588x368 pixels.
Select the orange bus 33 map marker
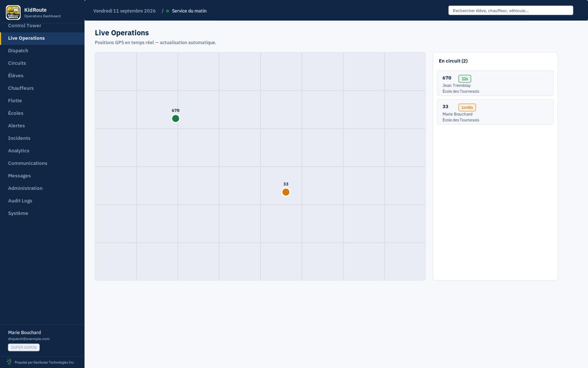(x=286, y=192)
